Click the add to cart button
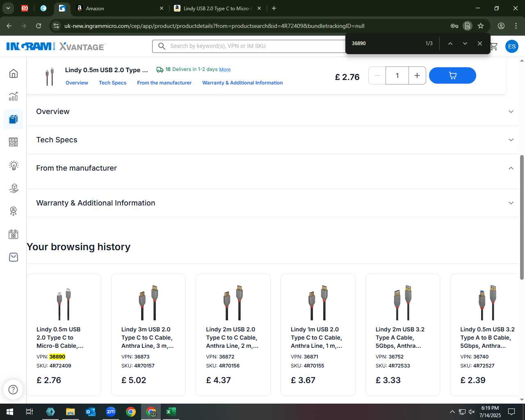This screenshot has width=525, height=420. coord(452,75)
